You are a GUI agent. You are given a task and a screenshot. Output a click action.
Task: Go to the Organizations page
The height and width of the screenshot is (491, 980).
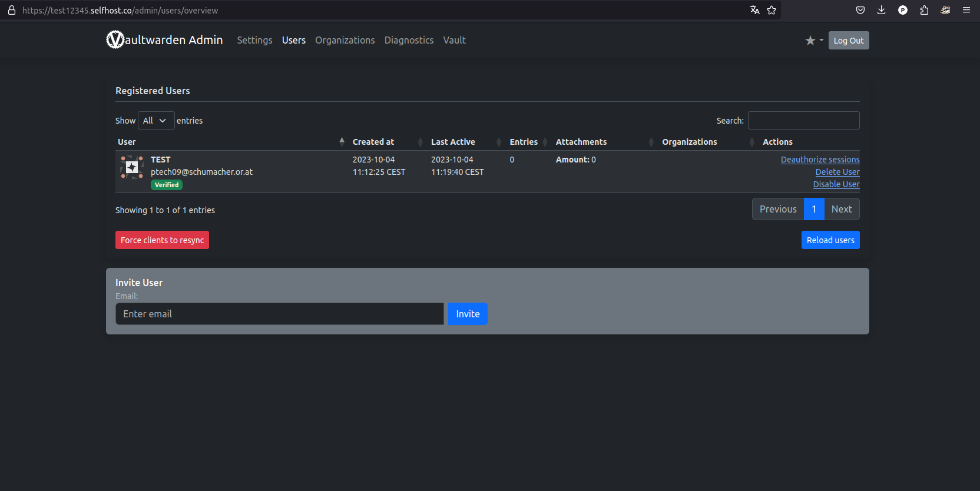345,40
